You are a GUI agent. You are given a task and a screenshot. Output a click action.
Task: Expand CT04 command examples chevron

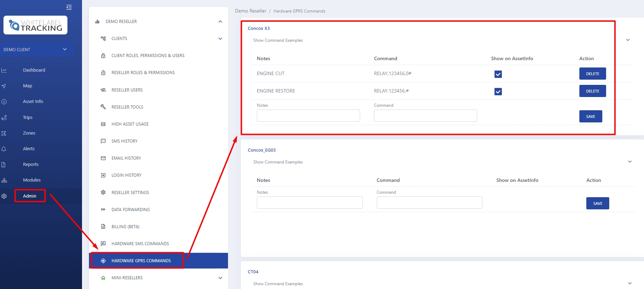click(630, 283)
